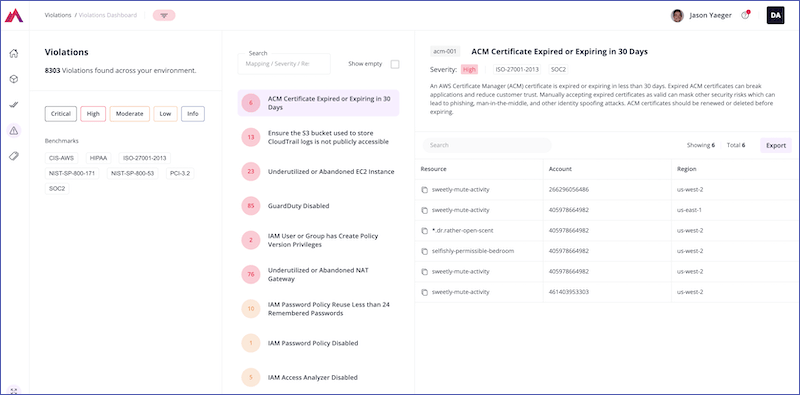Viewport: 800px width, 395px height.
Task: Copy the selfishly-permissible-bedroom resource name
Action: tap(424, 251)
